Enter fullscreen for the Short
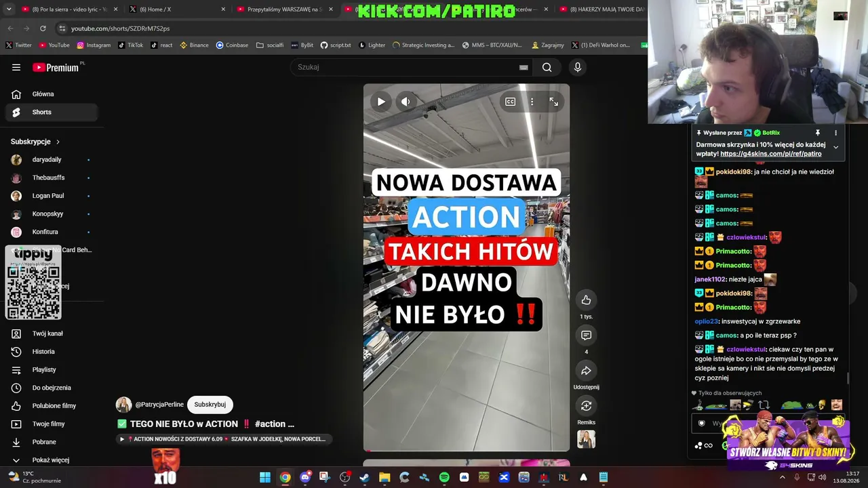The width and height of the screenshot is (868, 488). point(554,102)
